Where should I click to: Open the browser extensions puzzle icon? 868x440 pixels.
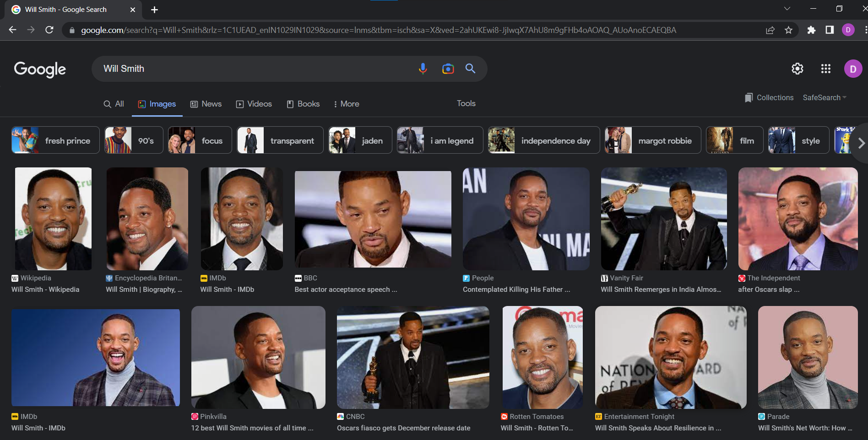812,30
